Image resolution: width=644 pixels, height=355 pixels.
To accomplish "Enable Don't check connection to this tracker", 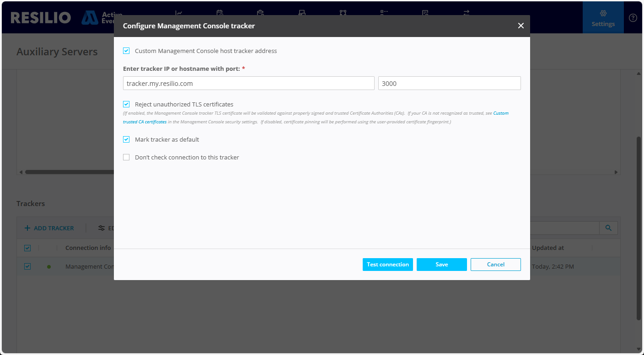I will click(126, 157).
